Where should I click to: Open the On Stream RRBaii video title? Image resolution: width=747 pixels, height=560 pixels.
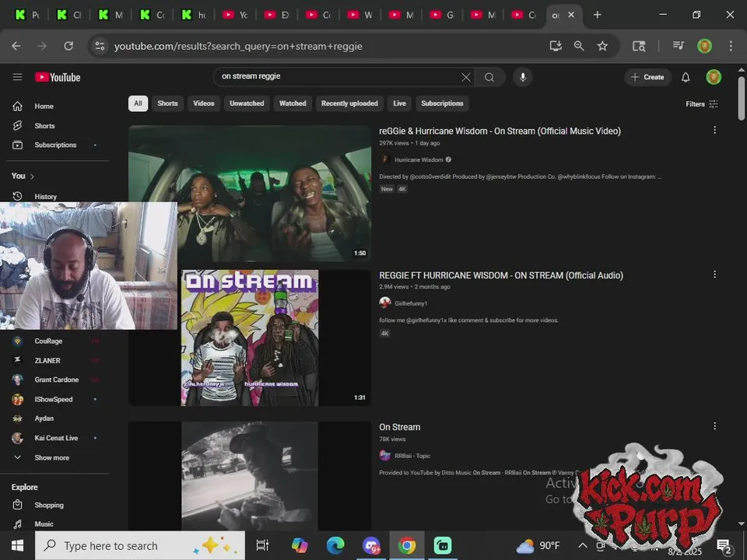pos(400,427)
